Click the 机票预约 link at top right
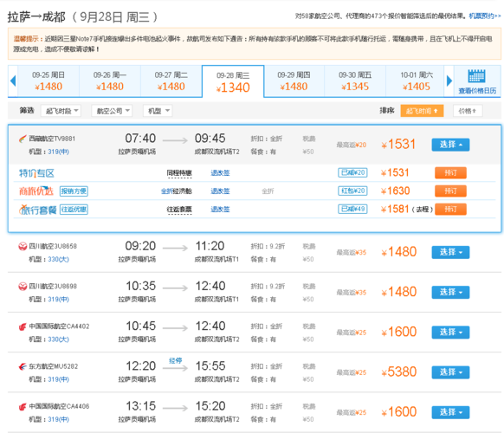This screenshot has width=504, height=433. (485, 16)
